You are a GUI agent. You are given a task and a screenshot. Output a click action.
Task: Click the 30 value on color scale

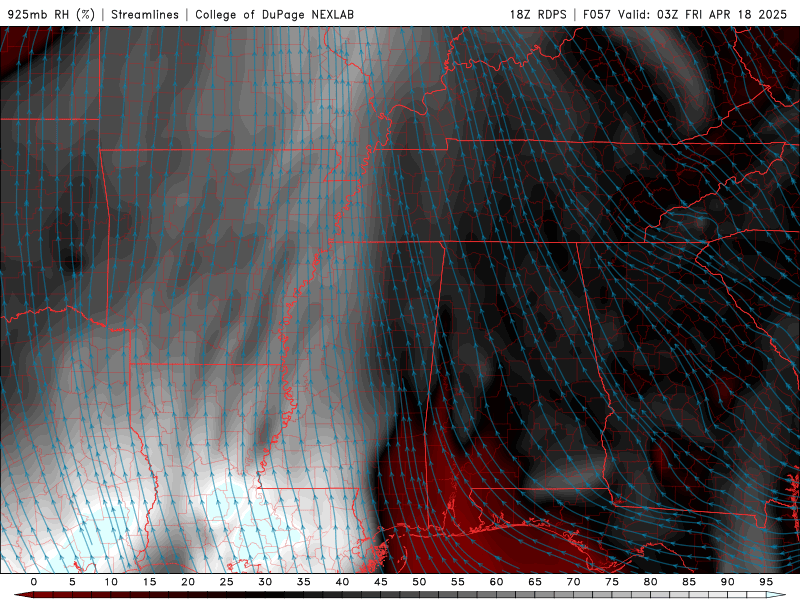(265, 582)
